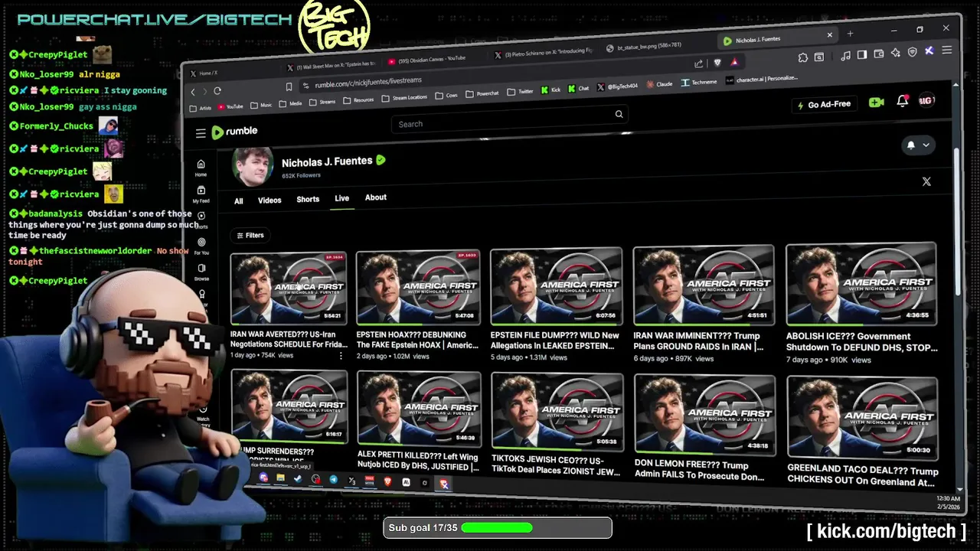Open the GREENLAND TACO DEAL video thumbnail
The image size is (980, 551).
[862, 416]
